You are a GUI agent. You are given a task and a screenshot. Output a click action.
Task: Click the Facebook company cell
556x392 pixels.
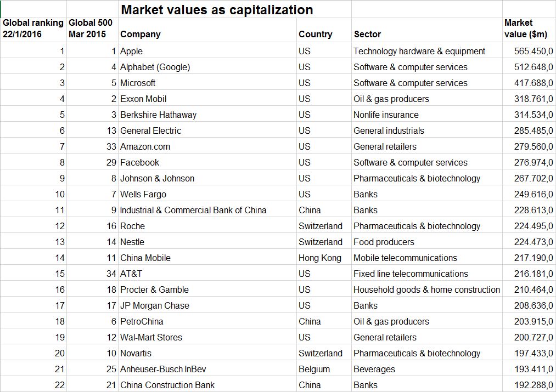pyautogui.click(x=207, y=162)
